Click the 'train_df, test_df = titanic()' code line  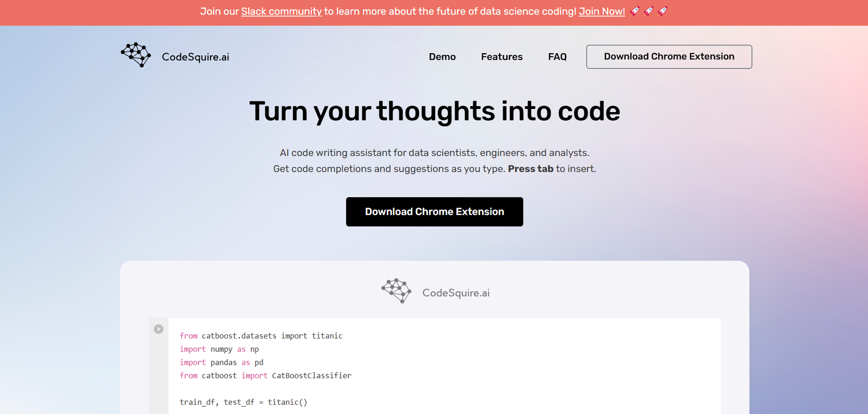[243, 402]
